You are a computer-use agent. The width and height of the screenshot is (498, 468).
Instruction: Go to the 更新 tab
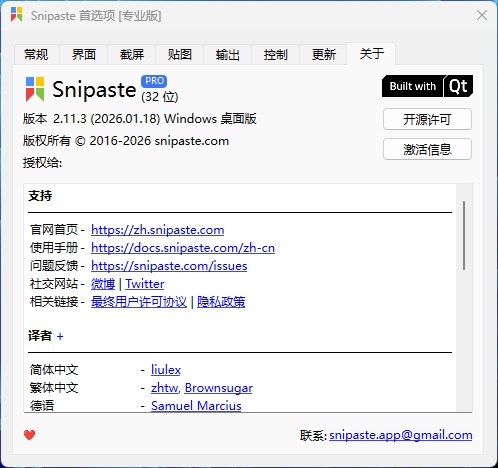324,54
